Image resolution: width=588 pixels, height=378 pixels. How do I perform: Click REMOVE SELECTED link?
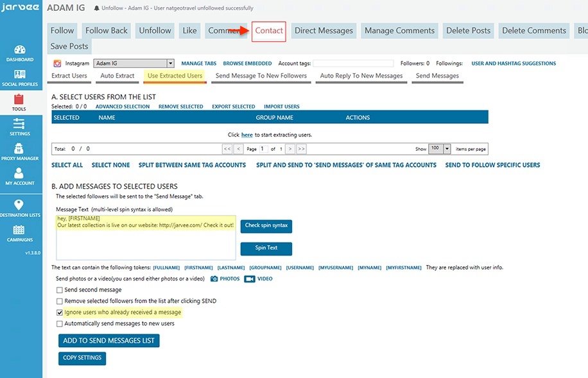click(x=181, y=107)
